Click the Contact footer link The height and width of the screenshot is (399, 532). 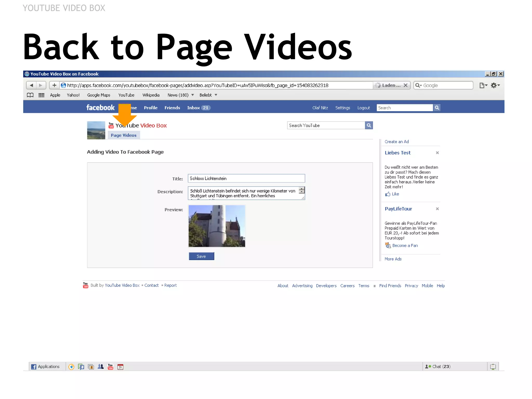tap(151, 285)
